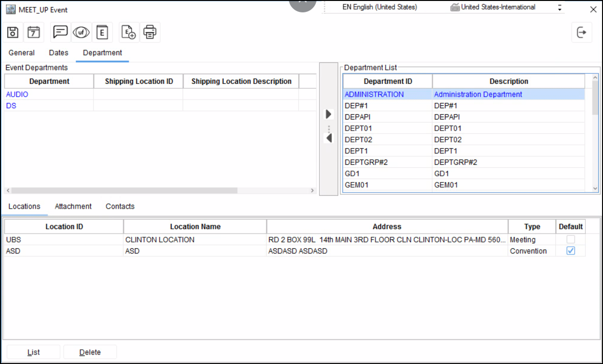Select the DEPT01 row in Department List
Image resolution: width=603 pixels, height=364 pixels.
(x=387, y=128)
